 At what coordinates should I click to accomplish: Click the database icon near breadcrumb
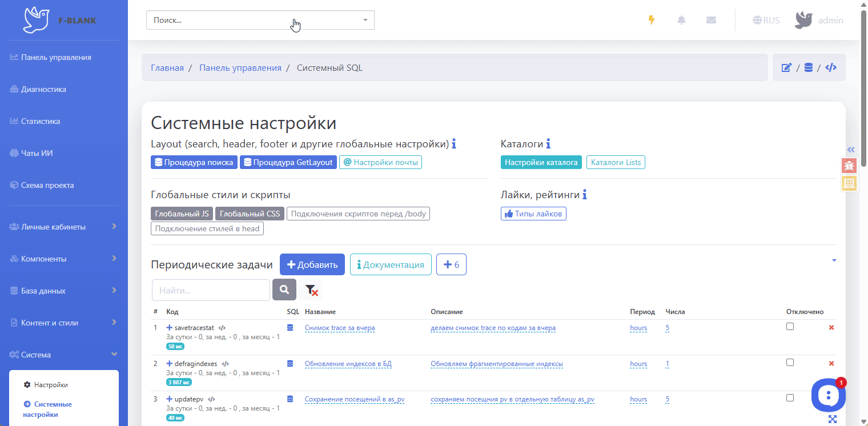coord(808,68)
